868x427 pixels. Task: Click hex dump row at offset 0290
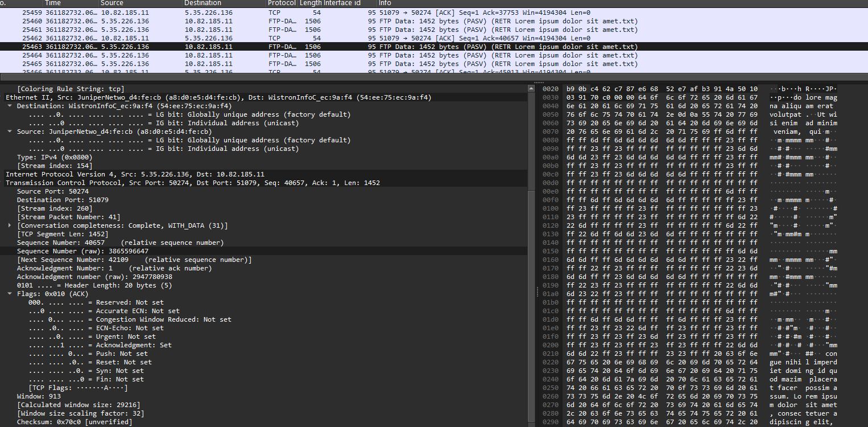click(690, 422)
